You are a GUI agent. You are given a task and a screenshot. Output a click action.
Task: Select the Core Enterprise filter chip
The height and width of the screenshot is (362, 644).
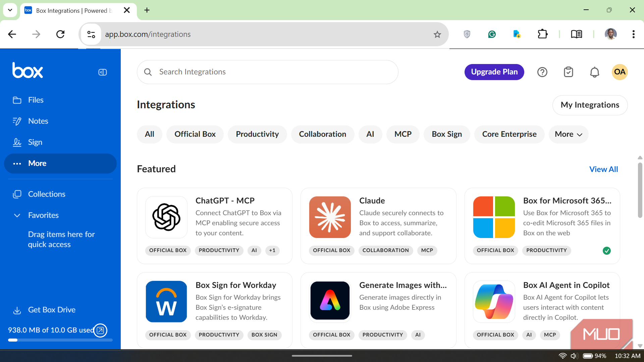509,134
